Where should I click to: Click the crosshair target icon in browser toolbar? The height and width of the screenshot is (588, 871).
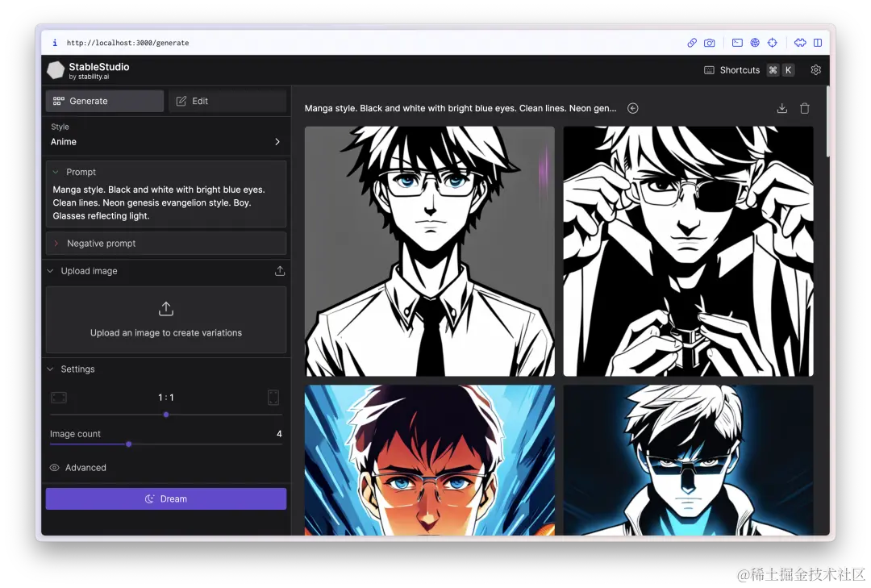773,43
